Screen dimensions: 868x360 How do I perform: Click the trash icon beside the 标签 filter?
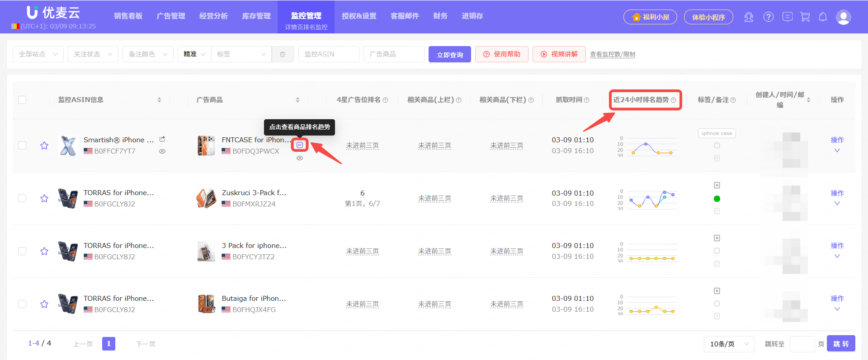pos(283,54)
